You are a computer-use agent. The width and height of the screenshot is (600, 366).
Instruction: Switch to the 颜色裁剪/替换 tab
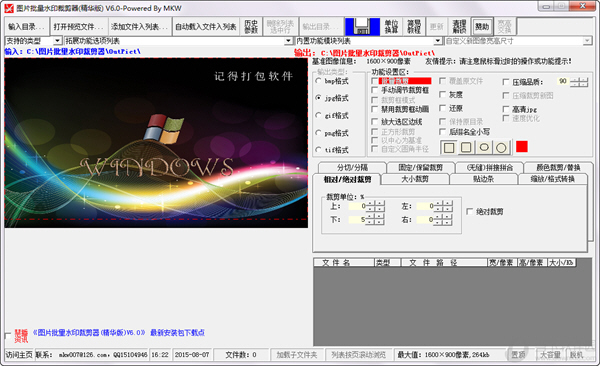click(x=558, y=167)
